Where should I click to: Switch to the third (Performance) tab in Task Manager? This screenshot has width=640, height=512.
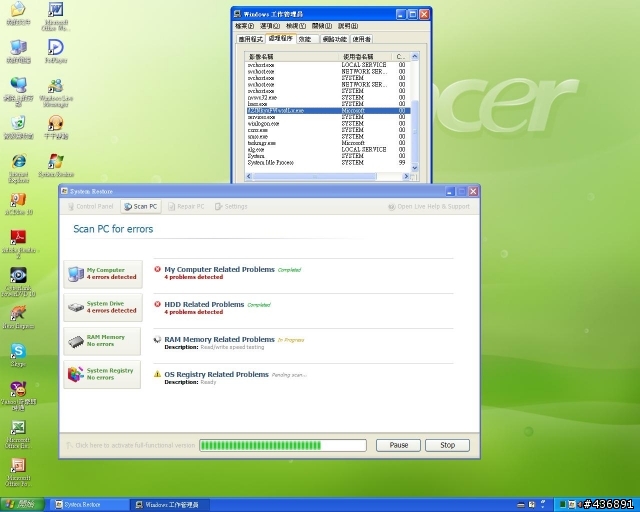click(307, 39)
